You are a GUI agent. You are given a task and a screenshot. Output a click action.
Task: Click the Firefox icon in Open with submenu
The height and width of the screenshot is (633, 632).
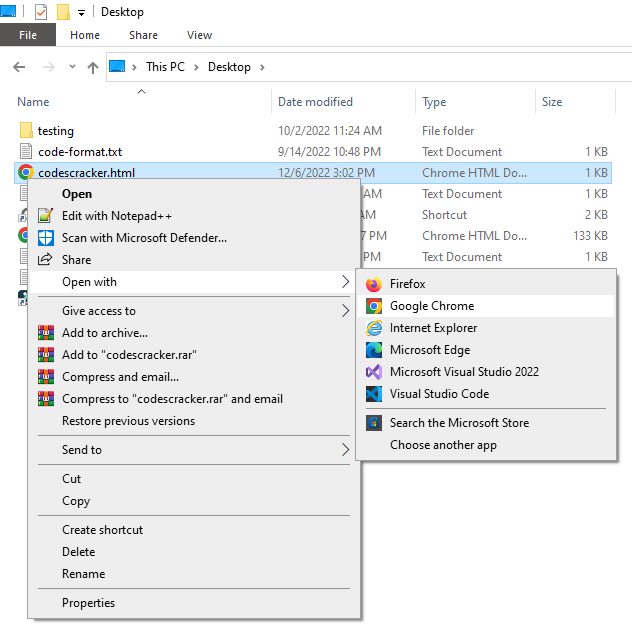click(x=374, y=284)
